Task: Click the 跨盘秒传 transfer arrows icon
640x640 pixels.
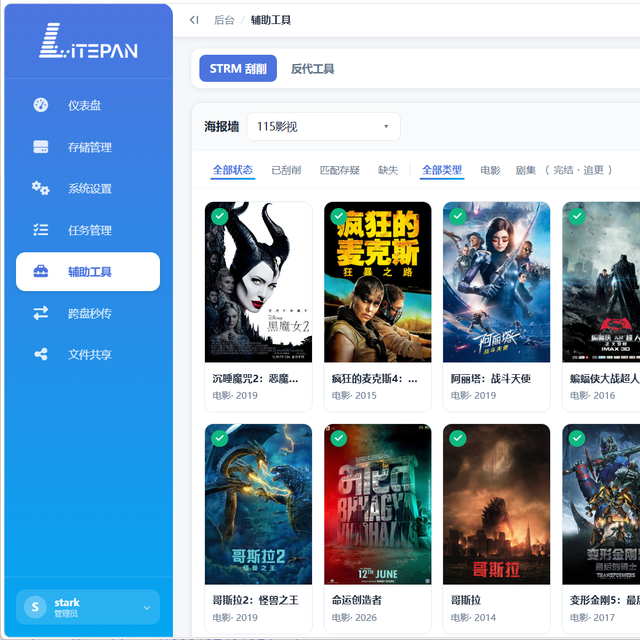Action: click(40, 313)
